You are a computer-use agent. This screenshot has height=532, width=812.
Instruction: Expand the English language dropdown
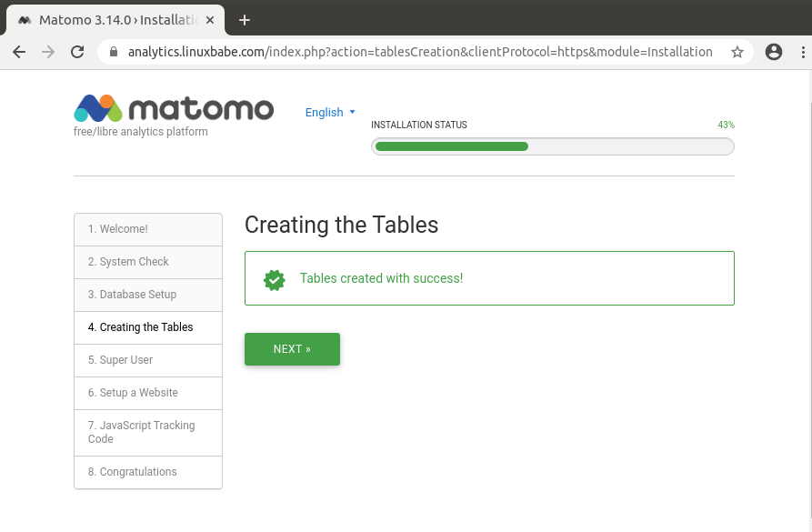(330, 113)
